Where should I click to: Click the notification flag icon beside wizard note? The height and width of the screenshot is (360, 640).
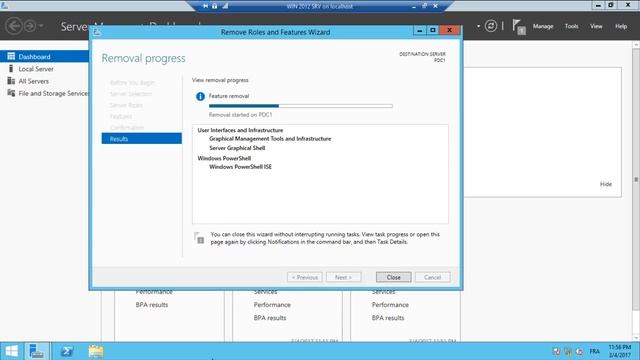[199, 238]
